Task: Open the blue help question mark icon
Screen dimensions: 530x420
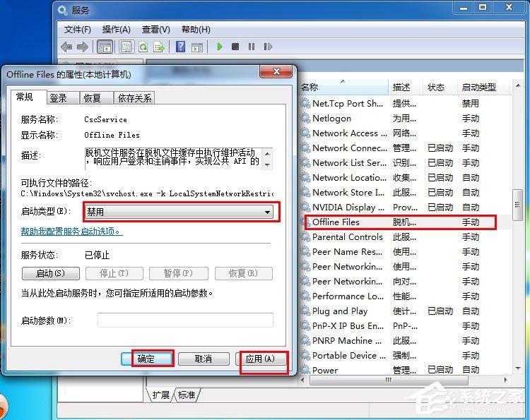Action: pyautogui.click(x=180, y=47)
